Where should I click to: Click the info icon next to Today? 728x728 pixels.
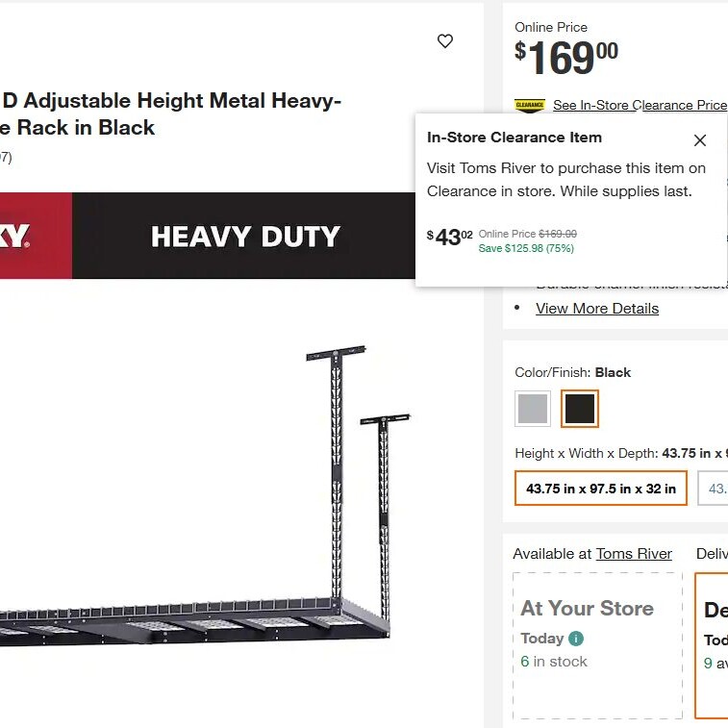click(x=576, y=639)
